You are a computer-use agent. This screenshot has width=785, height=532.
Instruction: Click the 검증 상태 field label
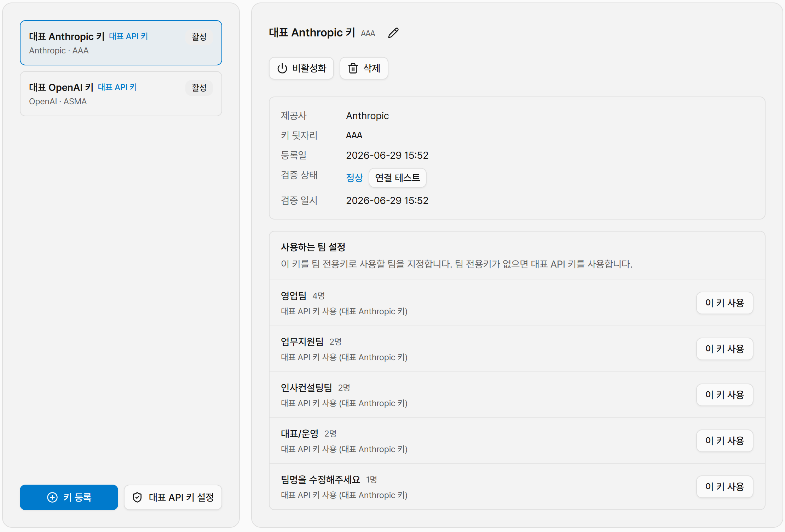click(x=299, y=175)
